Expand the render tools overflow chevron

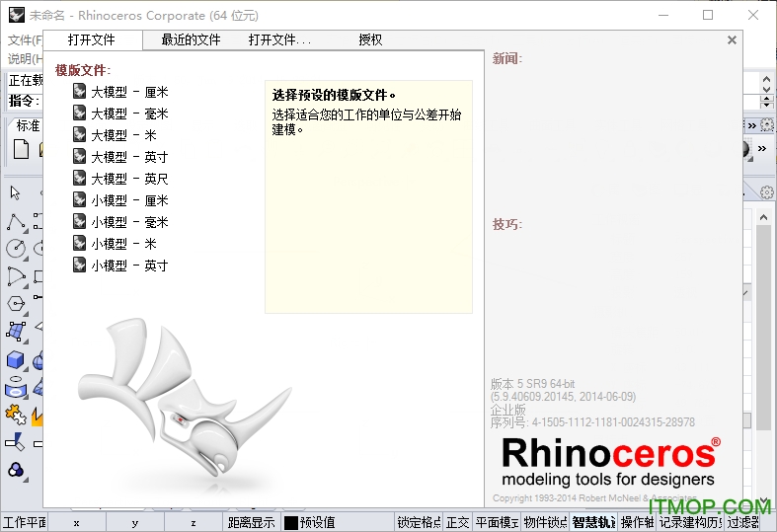762,150
